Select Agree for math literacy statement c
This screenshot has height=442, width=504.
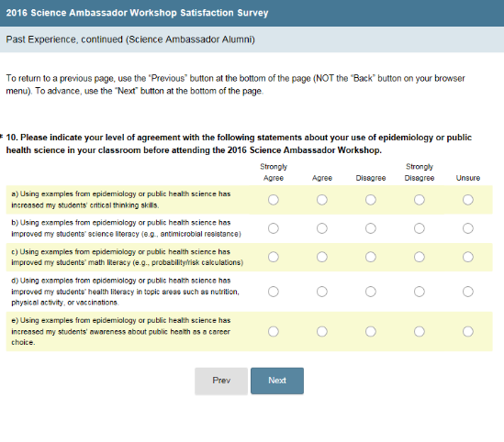(x=321, y=257)
